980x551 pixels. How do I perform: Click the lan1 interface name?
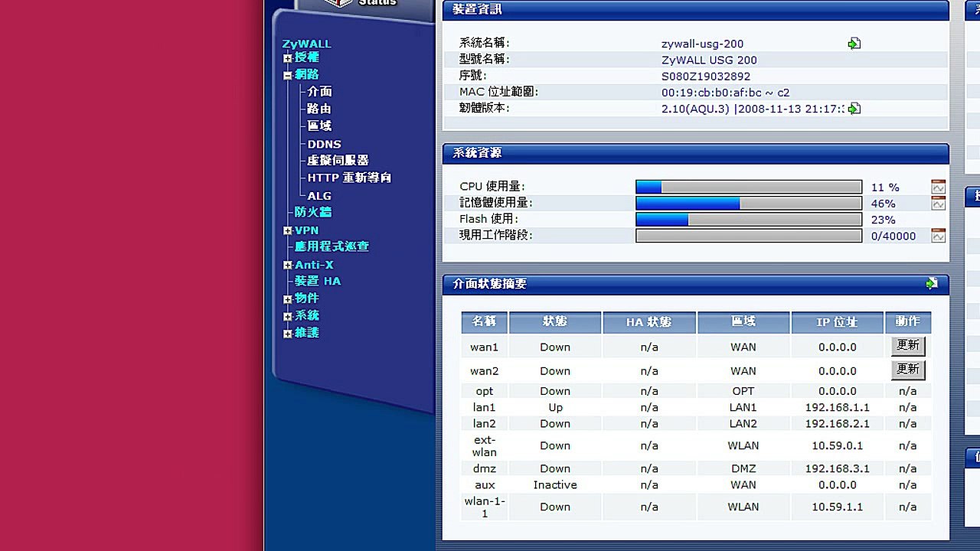tap(485, 407)
